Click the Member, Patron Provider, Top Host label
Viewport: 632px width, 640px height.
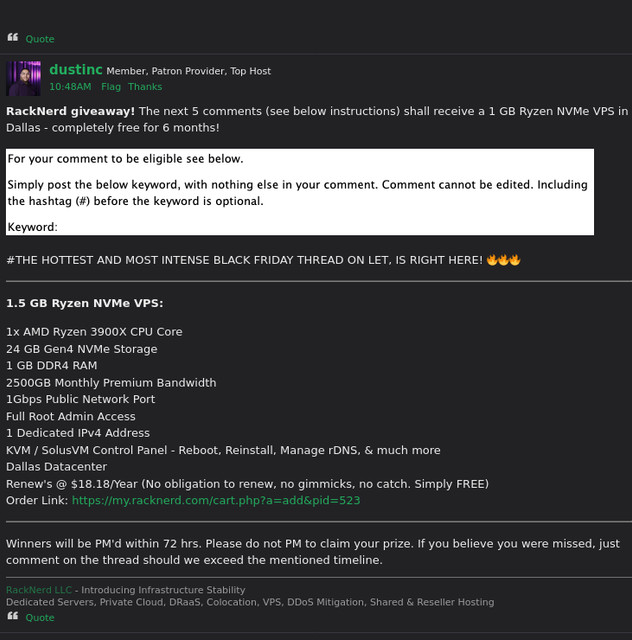click(x=189, y=71)
